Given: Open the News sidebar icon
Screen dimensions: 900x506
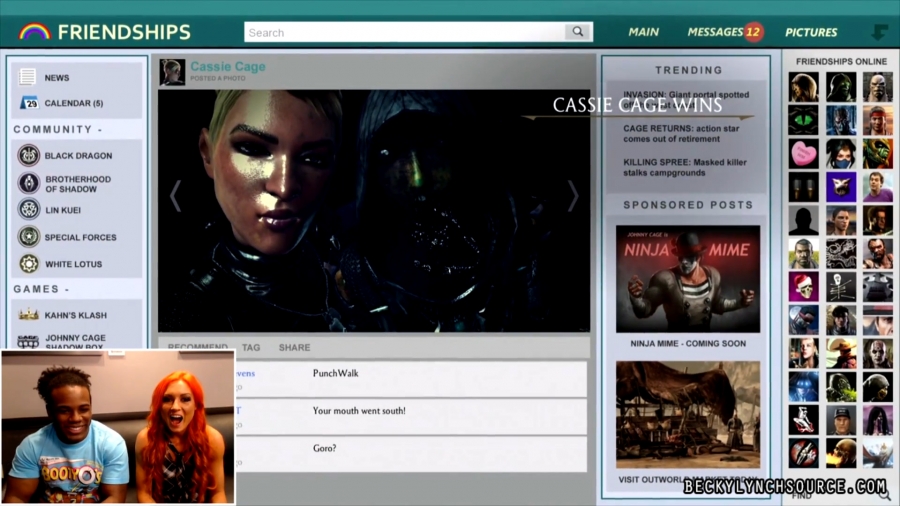Looking at the screenshot, I should pos(28,77).
